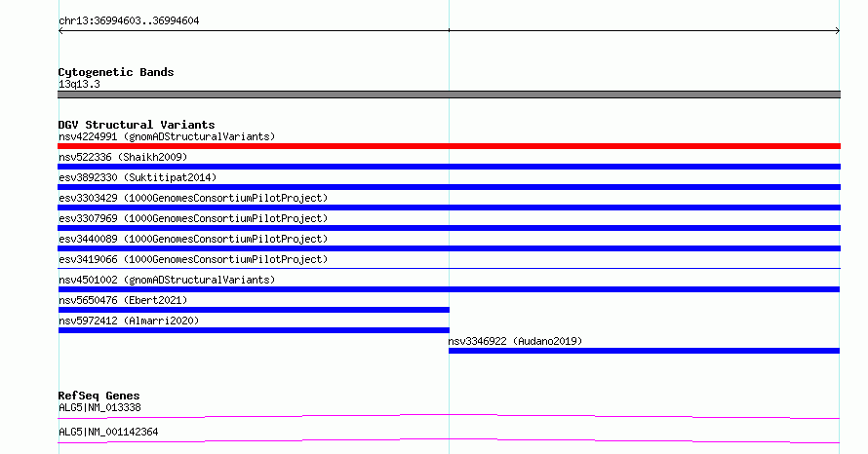Open the nsv4501002 gnomAD variant label
Screen dimensions: 868x454
pos(167,280)
